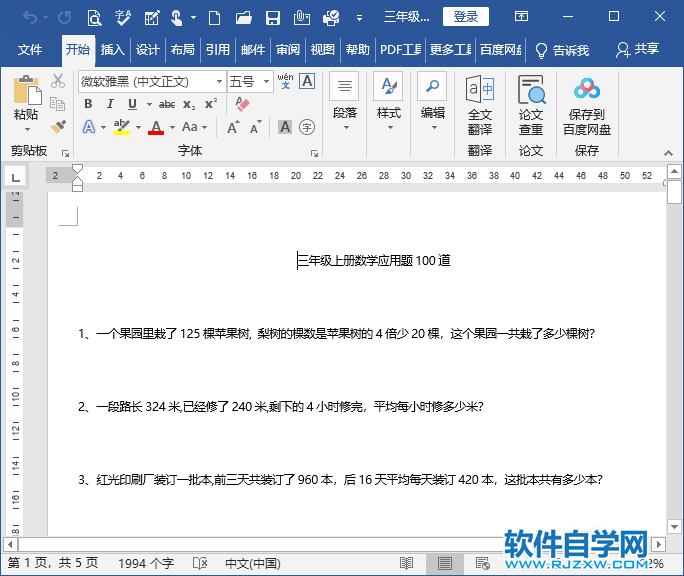Expand the underline style arrow
684x576 pixels.
[149, 104]
